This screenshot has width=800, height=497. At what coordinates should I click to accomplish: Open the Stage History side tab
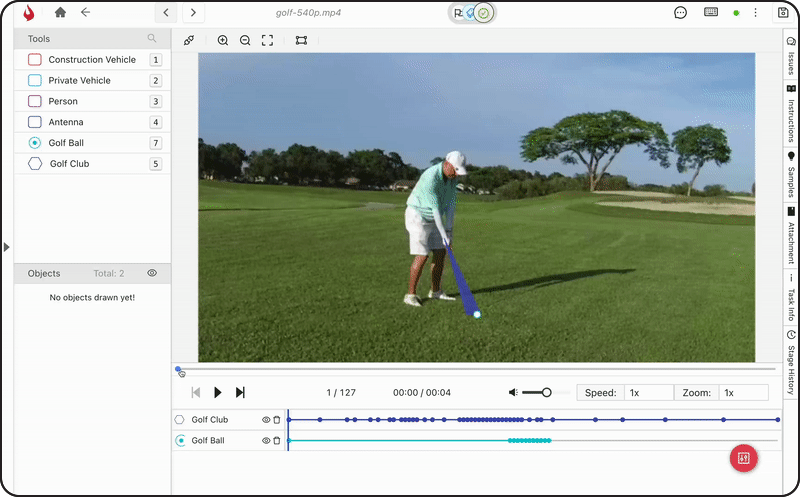791,362
